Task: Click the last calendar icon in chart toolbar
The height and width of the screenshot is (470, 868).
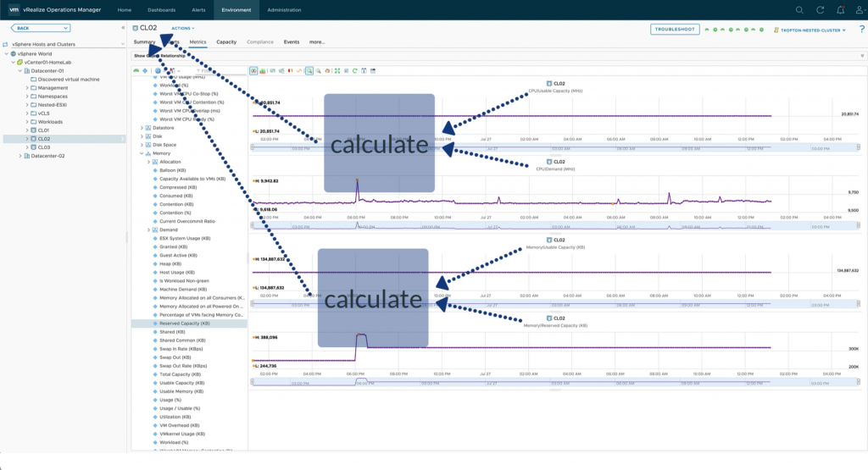Action: pos(373,71)
